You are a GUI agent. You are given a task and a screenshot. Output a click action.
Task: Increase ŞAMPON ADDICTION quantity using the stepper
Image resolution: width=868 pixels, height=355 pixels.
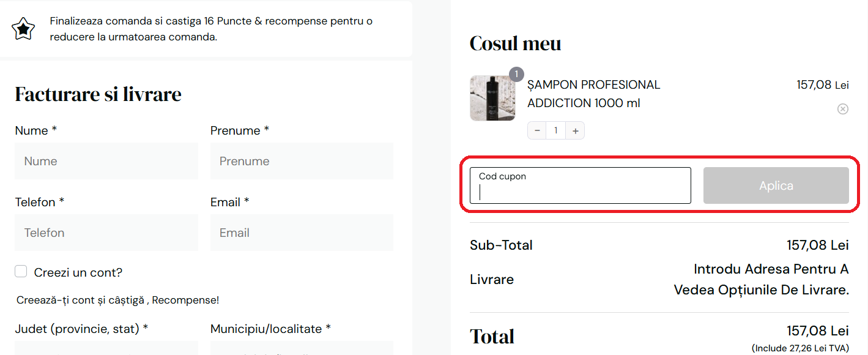pos(575,130)
